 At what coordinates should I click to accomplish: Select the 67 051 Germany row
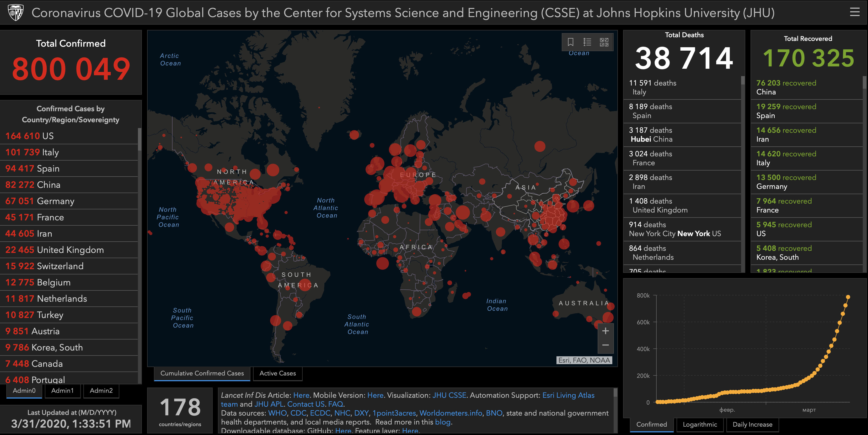69,201
